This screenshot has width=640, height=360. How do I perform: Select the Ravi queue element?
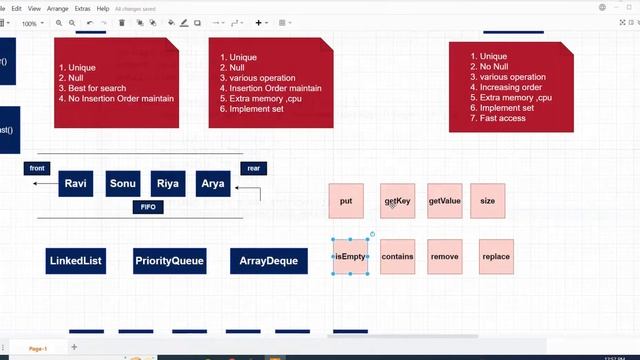pos(76,184)
